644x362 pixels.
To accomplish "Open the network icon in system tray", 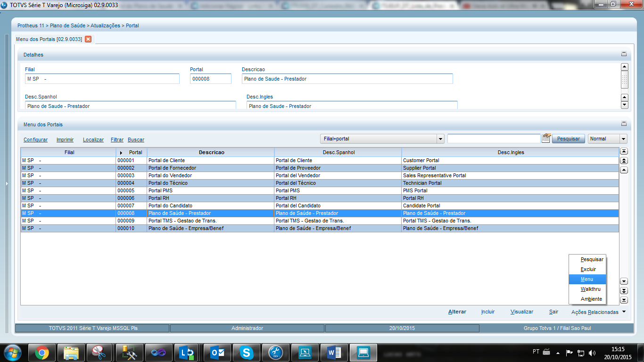I will (581, 353).
